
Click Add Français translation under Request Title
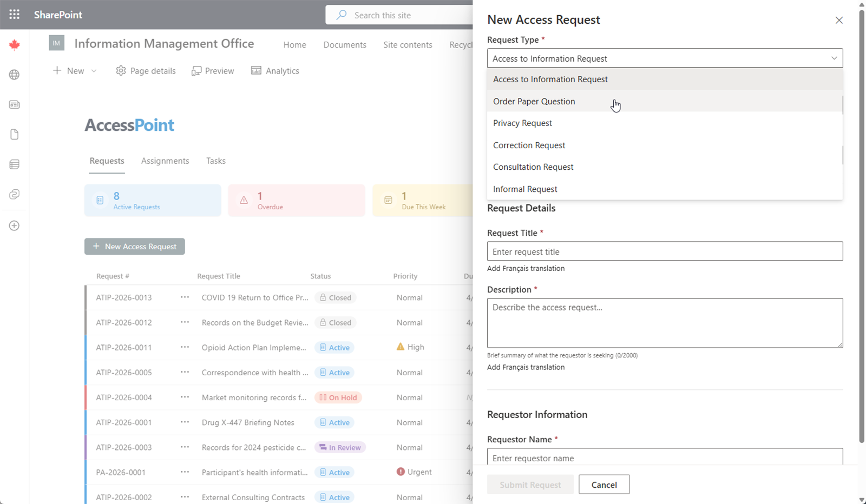526,268
